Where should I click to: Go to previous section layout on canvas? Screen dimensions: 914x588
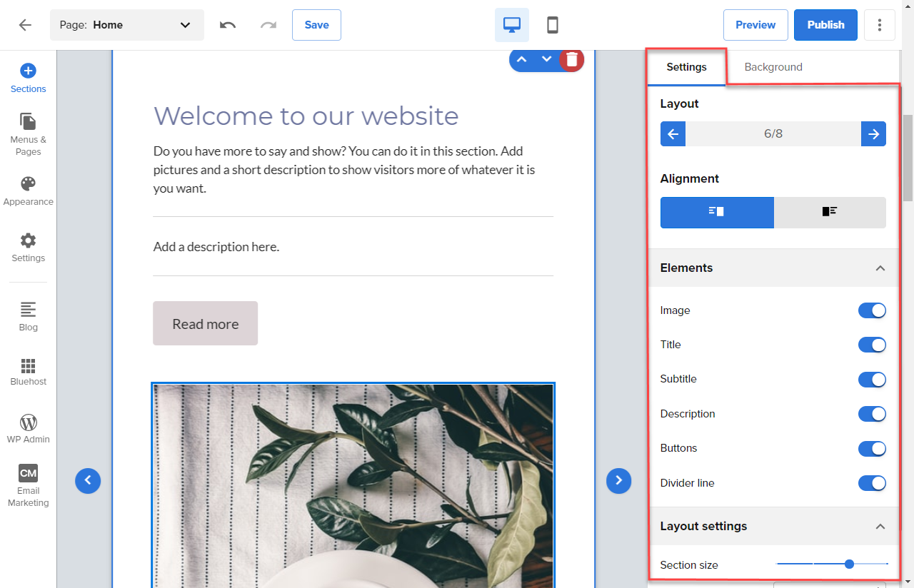[88, 481]
